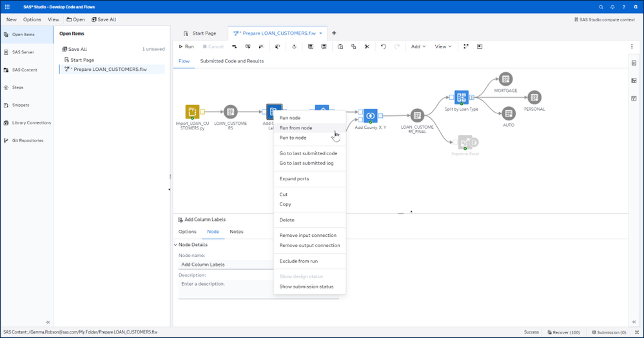Switch to Submitted Code and Results tab

[231, 61]
